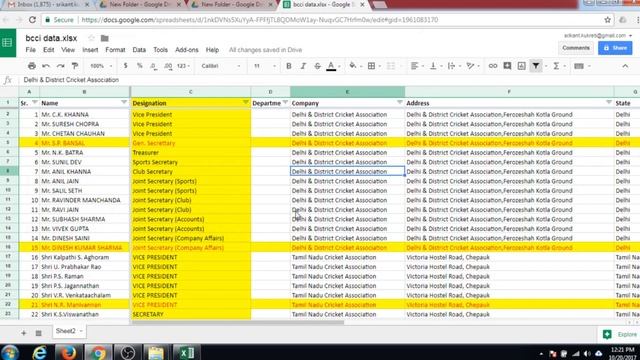640x360 pixels.
Task: Open the 123 more formats dropdown
Action: 183,66
